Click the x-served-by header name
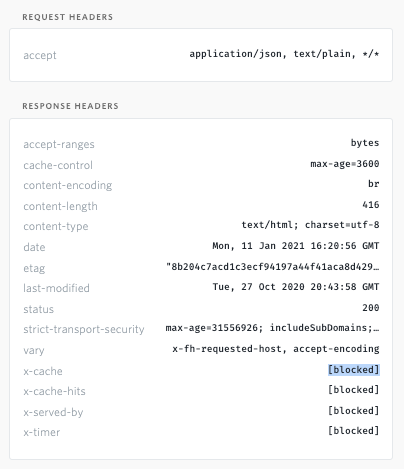Viewport: 404px width, 469px height. click(53, 412)
